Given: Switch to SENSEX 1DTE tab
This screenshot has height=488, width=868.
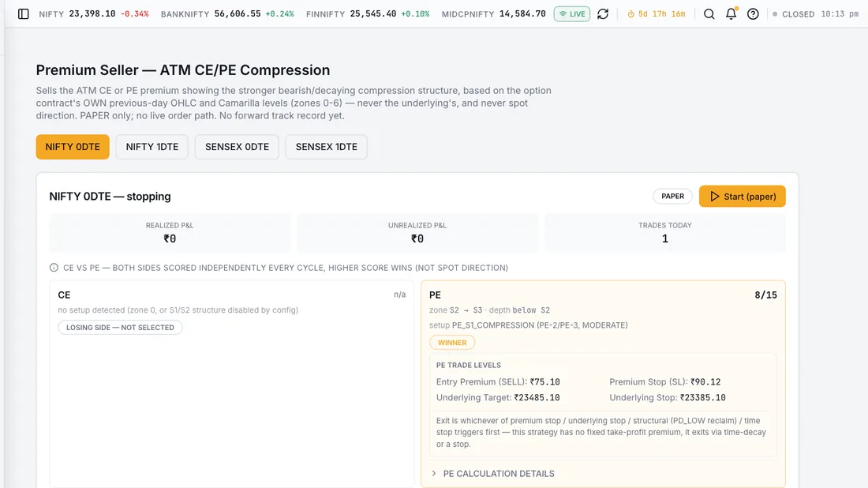Looking at the screenshot, I should [327, 147].
